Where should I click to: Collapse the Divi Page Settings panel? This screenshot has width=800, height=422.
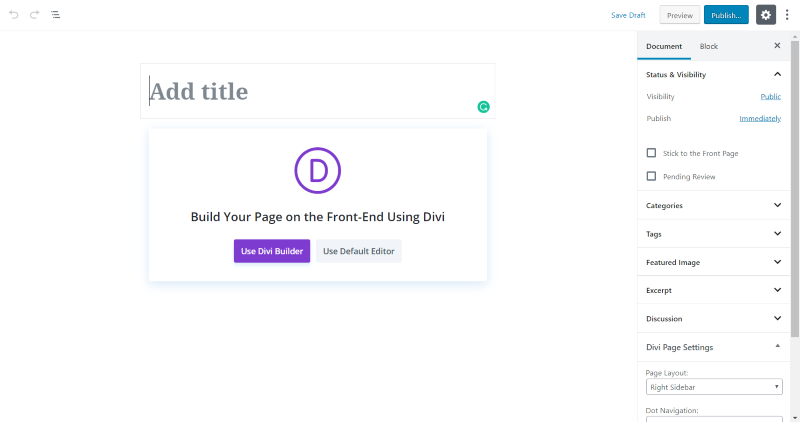(x=713, y=347)
